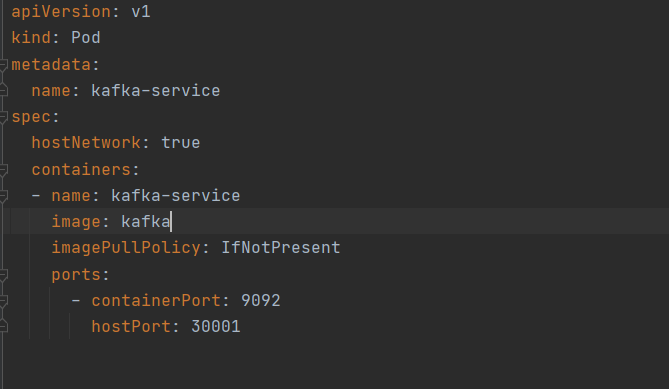Click the hostPort key text
The image size is (669, 389).
tap(131, 327)
